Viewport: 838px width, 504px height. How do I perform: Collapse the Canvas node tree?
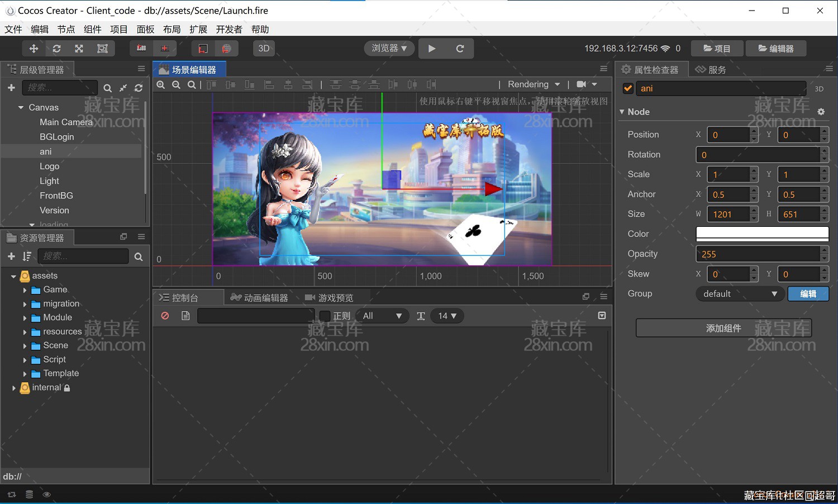(x=21, y=107)
